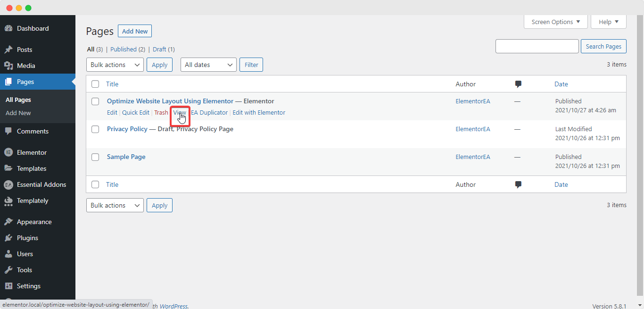Screen dimensions: 644x309
Task: Click the Templates folder icon
Action: 8,168
